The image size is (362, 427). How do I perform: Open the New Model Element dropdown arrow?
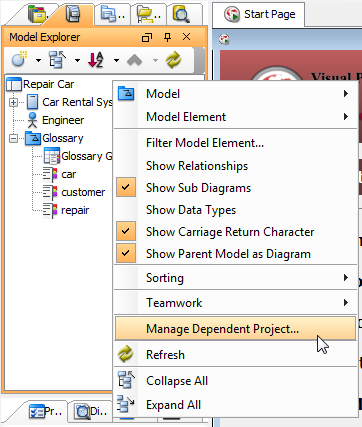[38, 60]
